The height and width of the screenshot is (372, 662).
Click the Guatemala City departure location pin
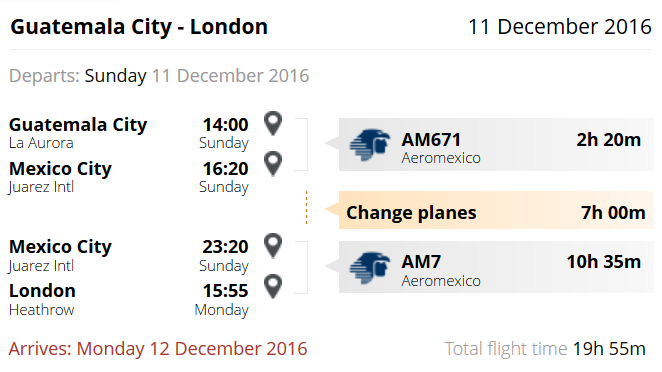[x=273, y=123]
